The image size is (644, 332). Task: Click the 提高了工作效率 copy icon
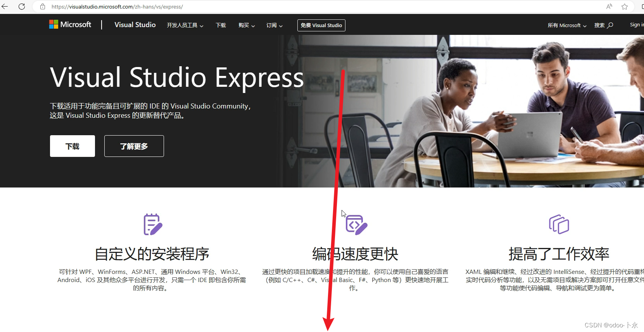(x=559, y=224)
